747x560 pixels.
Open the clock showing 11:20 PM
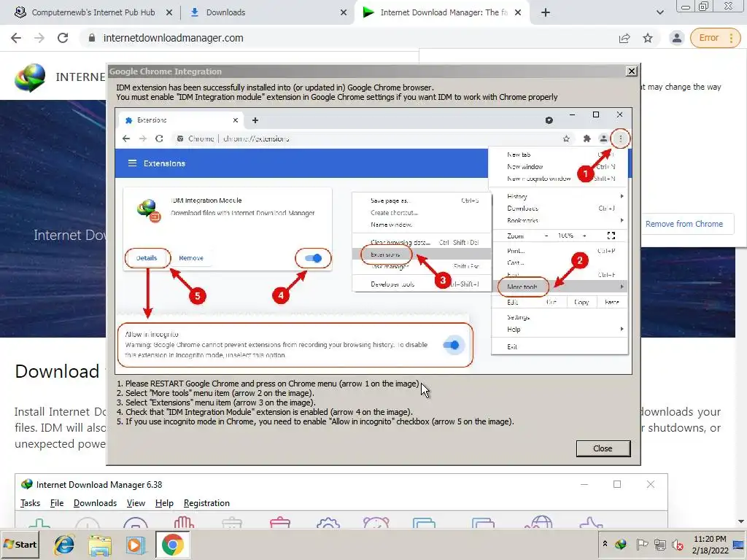[x=710, y=545]
